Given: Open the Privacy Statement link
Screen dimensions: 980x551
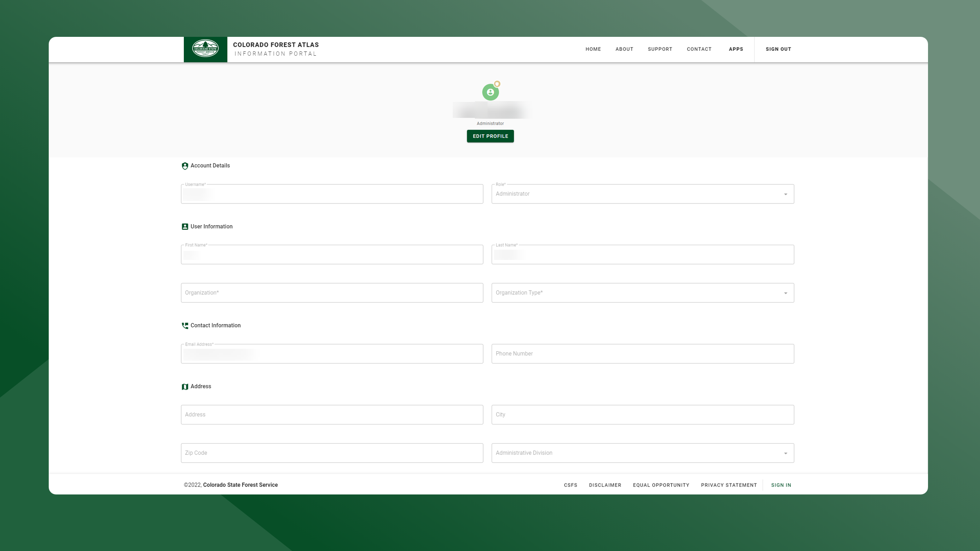Looking at the screenshot, I should coord(729,485).
